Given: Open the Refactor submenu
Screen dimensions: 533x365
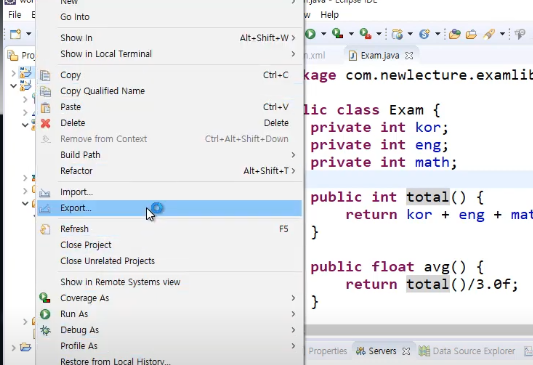Looking at the screenshot, I should coord(169,171).
